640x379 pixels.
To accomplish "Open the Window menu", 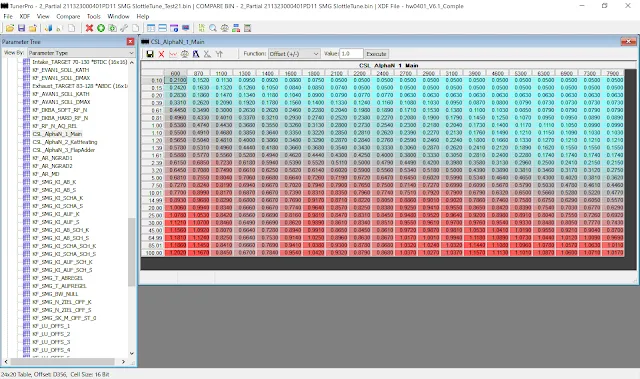I will point(118,16).
